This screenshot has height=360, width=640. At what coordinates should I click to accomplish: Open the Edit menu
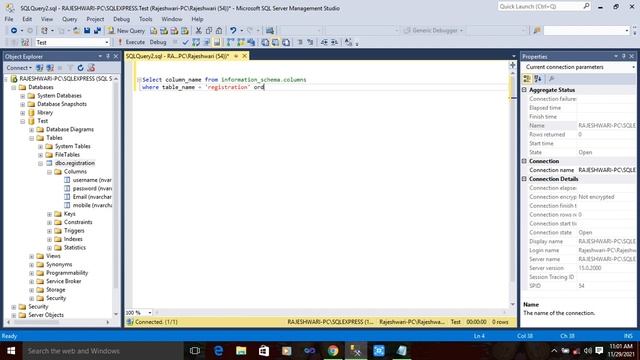[27, 19]
